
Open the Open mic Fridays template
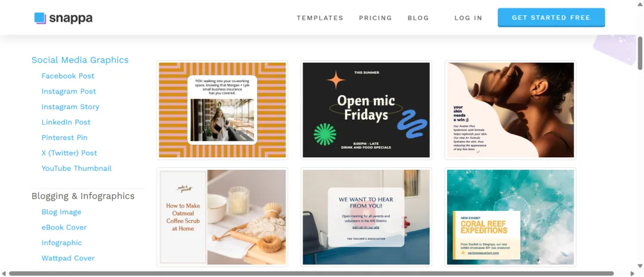coord(366,110)
